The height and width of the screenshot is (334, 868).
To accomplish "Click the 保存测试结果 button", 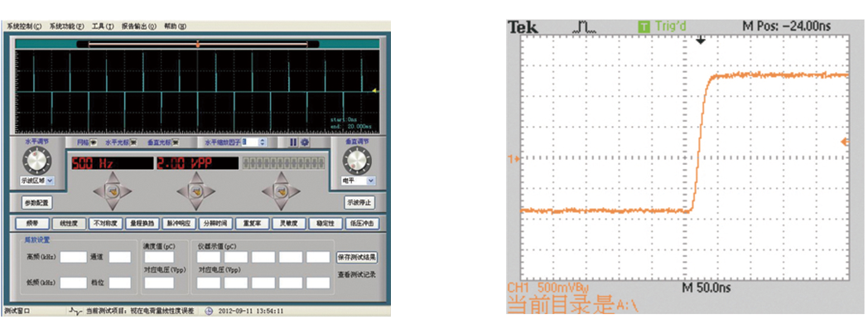I will click(358, 258).
